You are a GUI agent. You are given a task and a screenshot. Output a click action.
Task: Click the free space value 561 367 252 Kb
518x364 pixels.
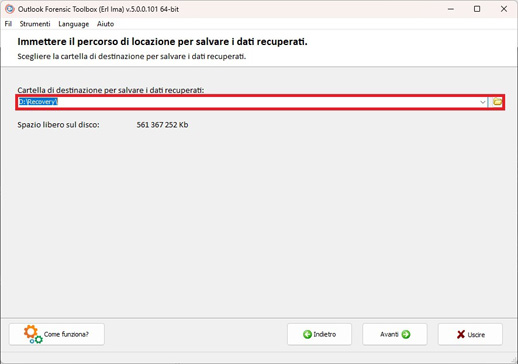[x=162, y=125]
